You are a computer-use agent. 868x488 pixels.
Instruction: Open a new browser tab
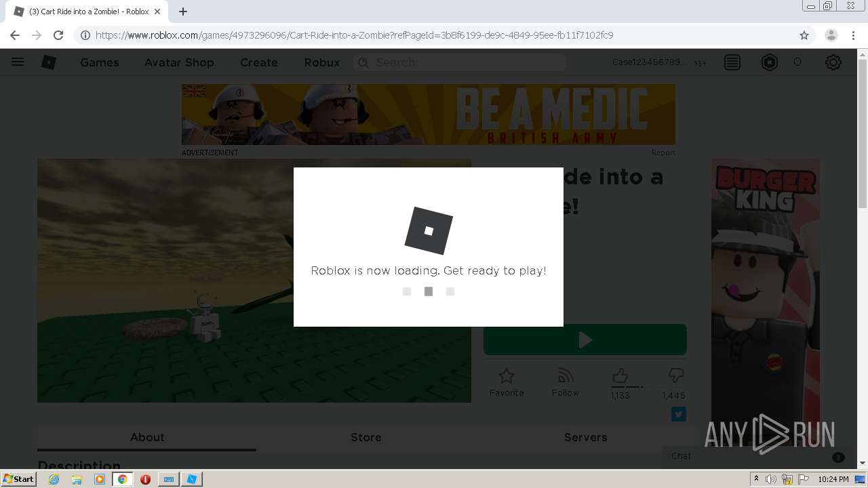[x=183, y=12]
